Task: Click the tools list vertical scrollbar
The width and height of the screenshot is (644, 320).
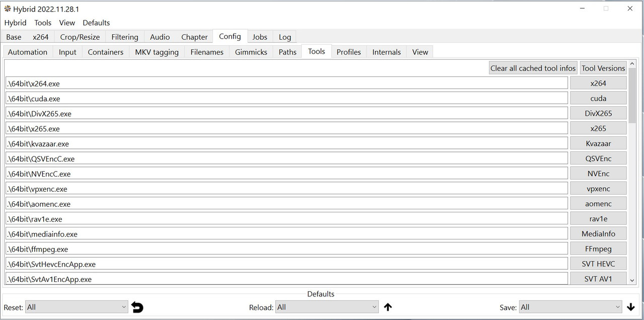Action: pyautogui.click(x=632, y=172)
